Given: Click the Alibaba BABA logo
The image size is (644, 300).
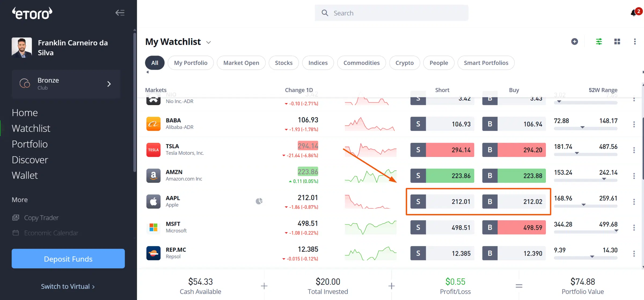Looking at the screenshot, I should (153, 124).
